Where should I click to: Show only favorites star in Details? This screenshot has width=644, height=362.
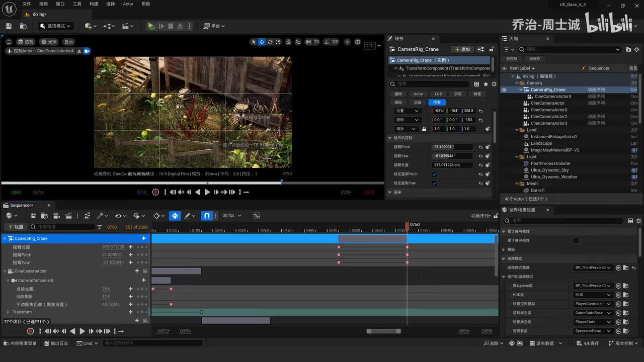point(486,84)
